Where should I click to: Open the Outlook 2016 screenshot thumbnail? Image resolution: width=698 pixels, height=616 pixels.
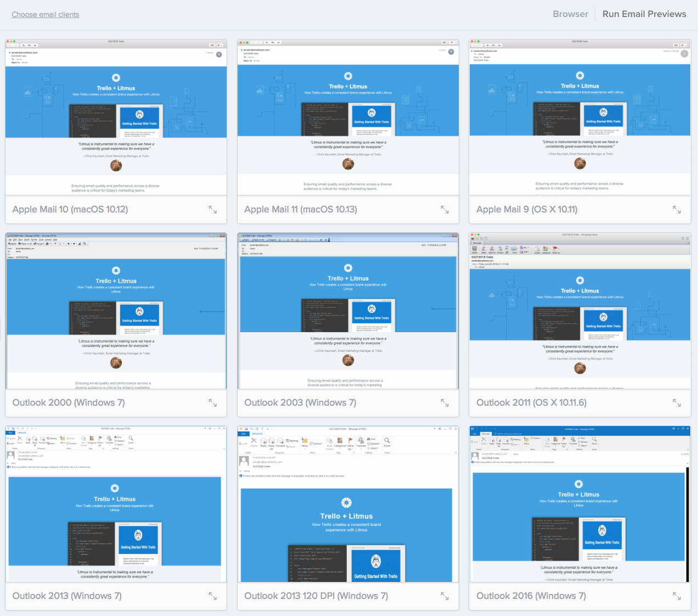pyautogui.click(x=580, y=504)
